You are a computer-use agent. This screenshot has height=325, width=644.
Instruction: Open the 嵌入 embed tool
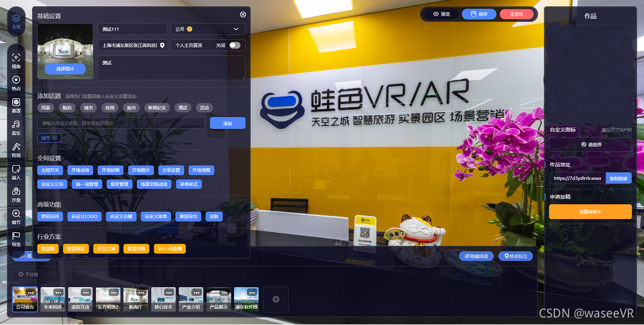[x=16, y=172]
